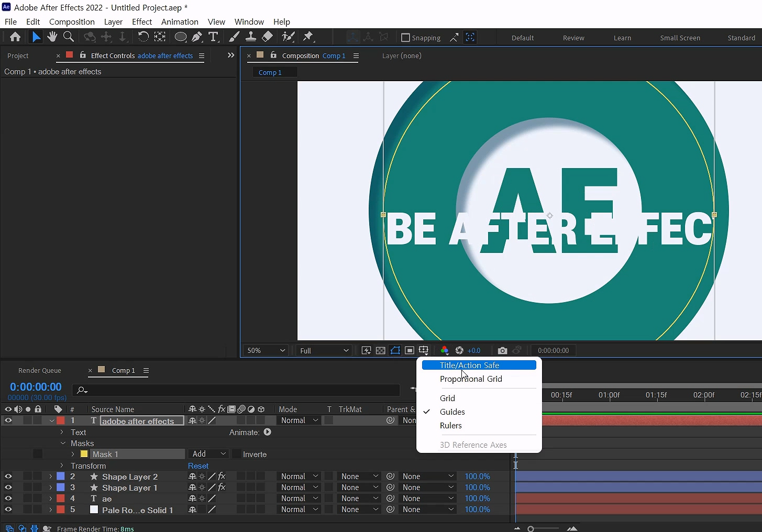762x532 pixels.
Task: Open Mode dropdown for Shape Layer 2
Action: pos(299,476)
